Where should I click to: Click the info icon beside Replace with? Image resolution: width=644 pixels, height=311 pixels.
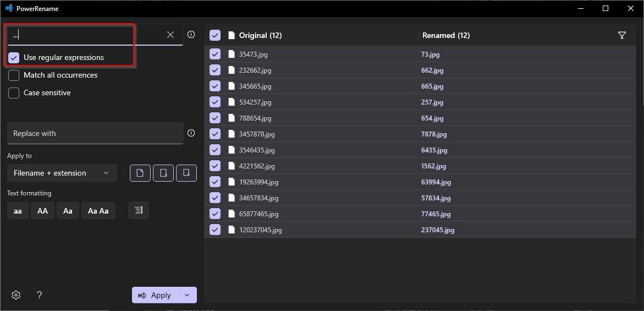point(191,133)
